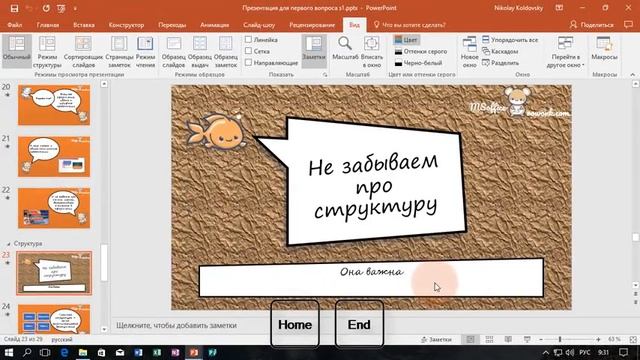This screenshot has height=360, width=640.
Task: Open the Анимация tab
Action: tap(214, 25)
